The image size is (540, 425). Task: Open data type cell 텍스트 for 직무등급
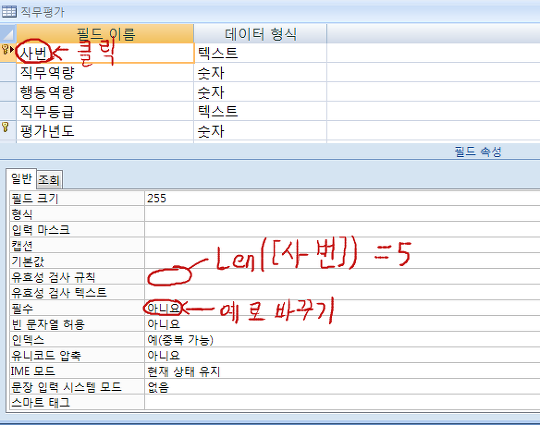(x=260, y=111)
